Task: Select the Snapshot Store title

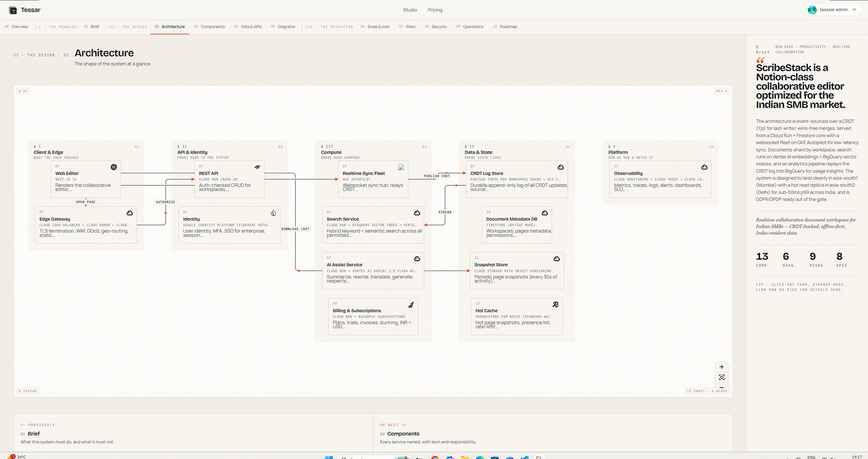Action: pyautogui.click(x=491, y=265)
